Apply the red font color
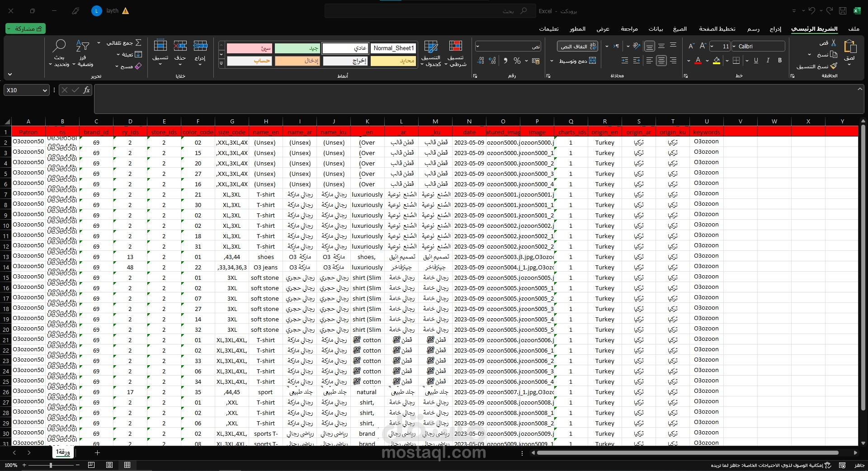Viewport: 868px width, 471px height. click(x=698, y=60)
